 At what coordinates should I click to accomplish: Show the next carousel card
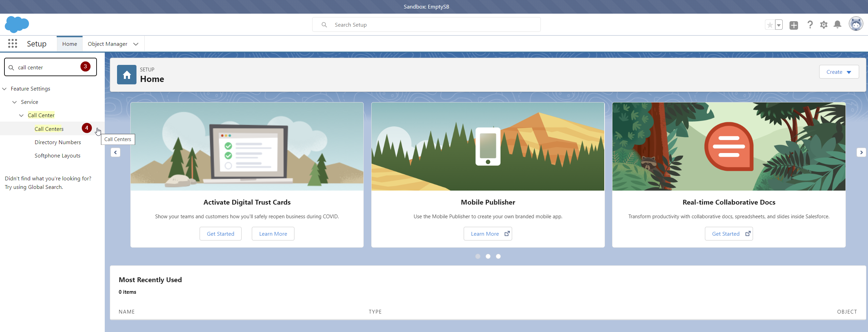(861, 152)
